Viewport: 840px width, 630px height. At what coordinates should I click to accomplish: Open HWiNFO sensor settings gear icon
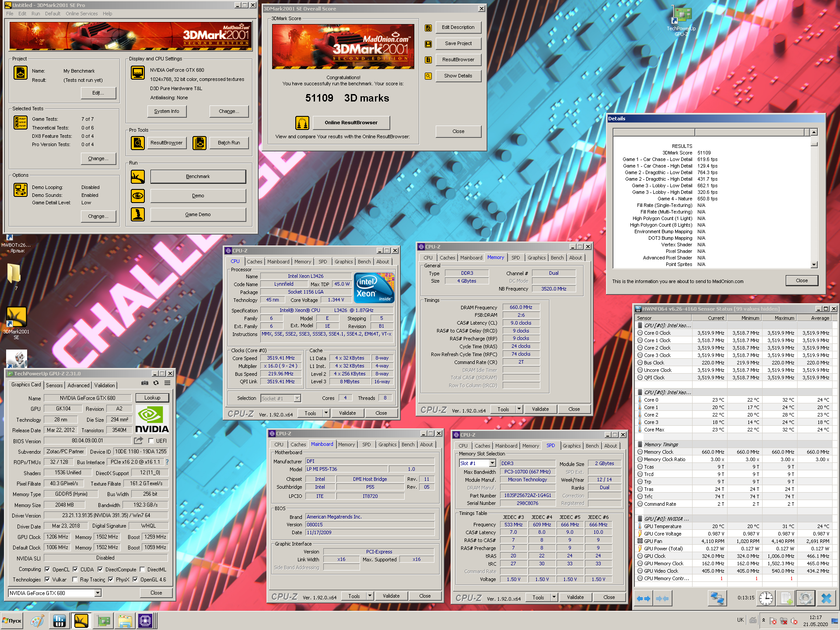click(806, 598)
